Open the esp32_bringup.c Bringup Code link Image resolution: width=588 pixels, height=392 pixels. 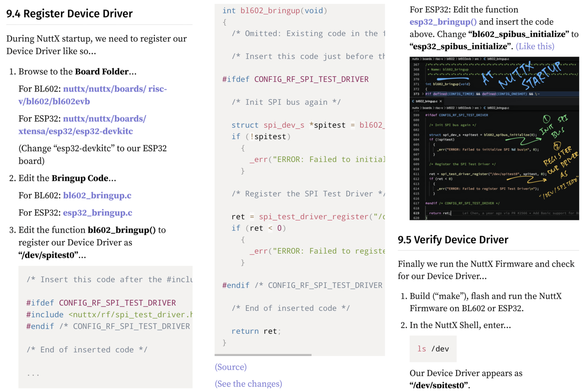point(97,213)
